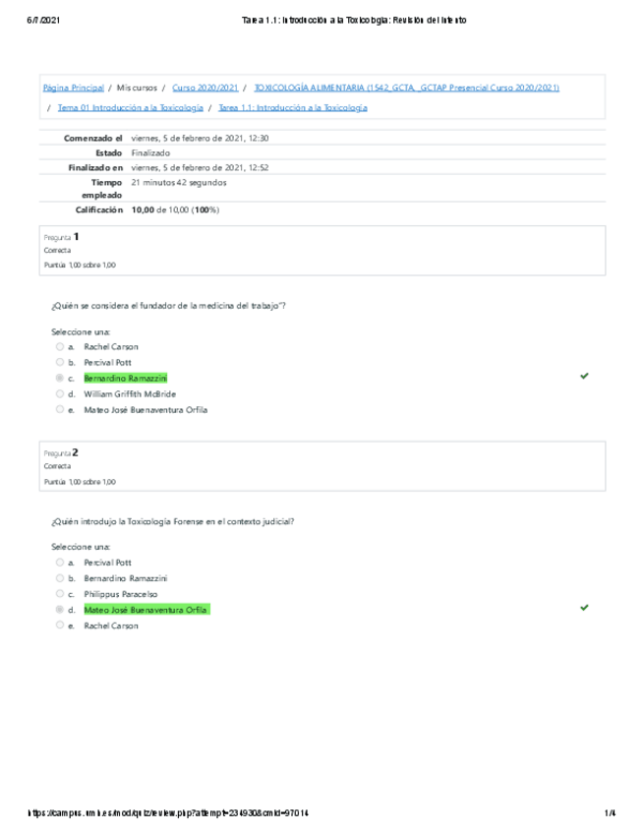Select Rachel Carson radio in question 1
644x834 pixels.
click(x=60, y=346)
